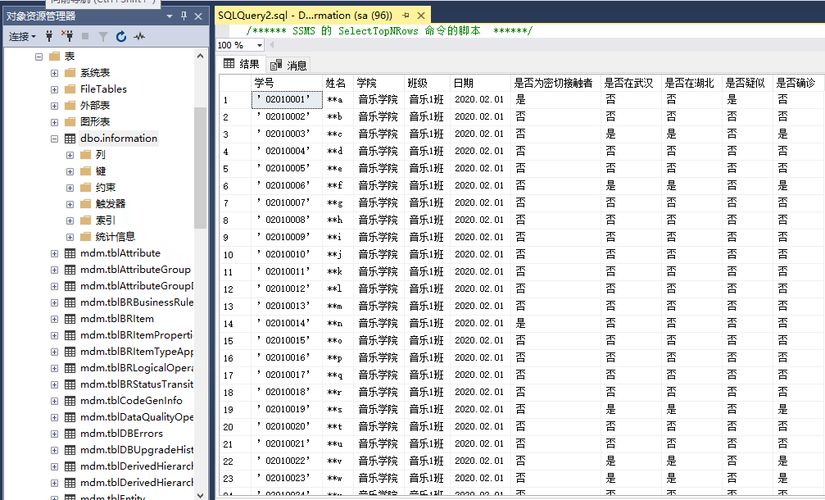The width and height of the screenshot is (825, 500).
Task: Select the SQLQuery2.sql document tab
Action: [x=305, y=15]
